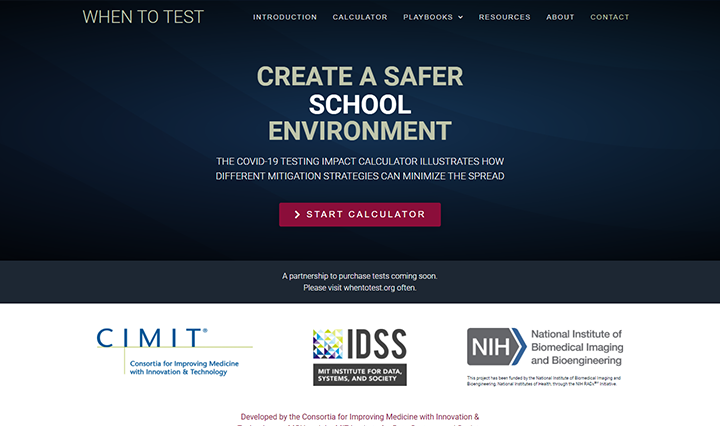Click the CIMIT tagline about Innovation & Technology

coord(178,367)
